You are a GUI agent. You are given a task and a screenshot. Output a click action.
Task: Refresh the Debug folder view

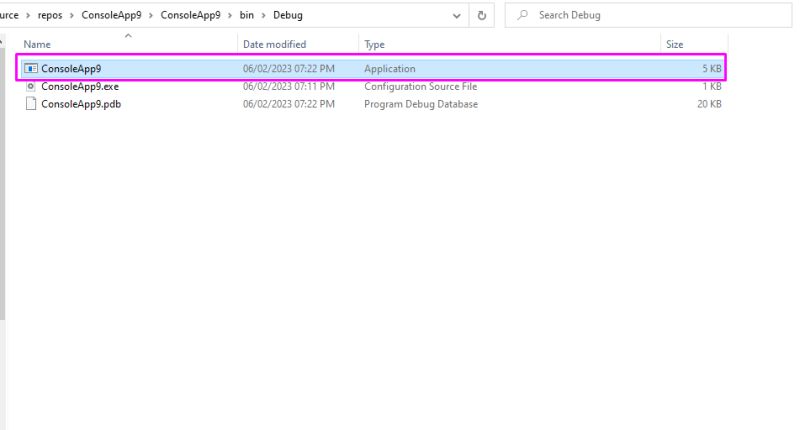[482, 15]
